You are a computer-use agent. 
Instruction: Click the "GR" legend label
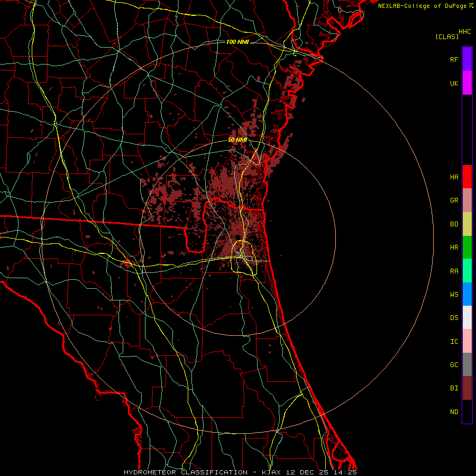coord(454,200)
